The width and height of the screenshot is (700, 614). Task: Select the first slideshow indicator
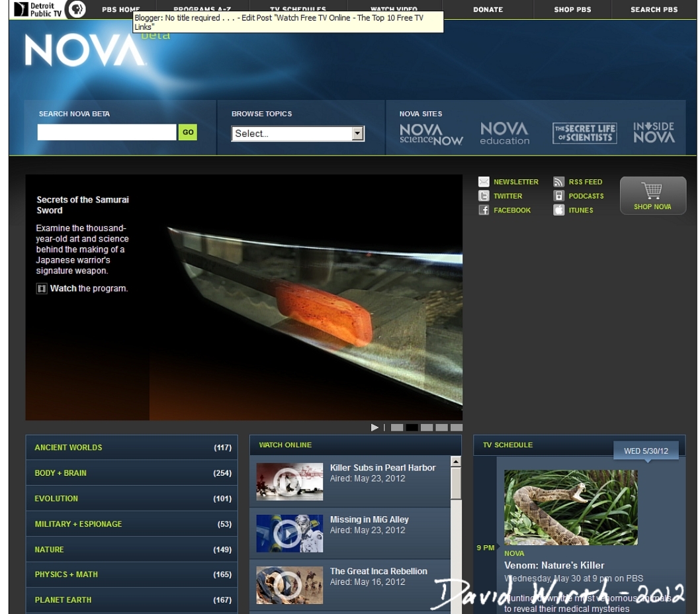(397, 428)
